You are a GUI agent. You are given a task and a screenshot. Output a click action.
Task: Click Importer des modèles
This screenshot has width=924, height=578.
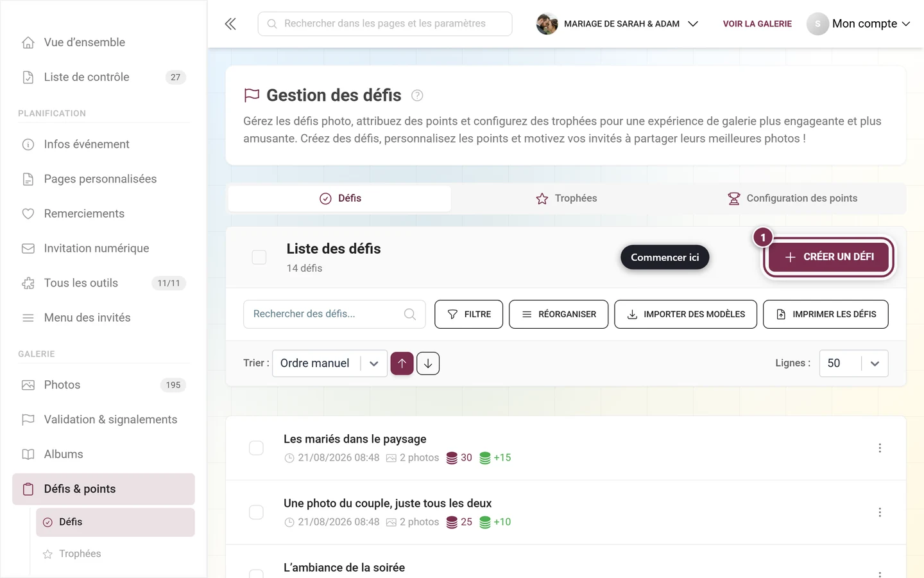coord(686,314)
